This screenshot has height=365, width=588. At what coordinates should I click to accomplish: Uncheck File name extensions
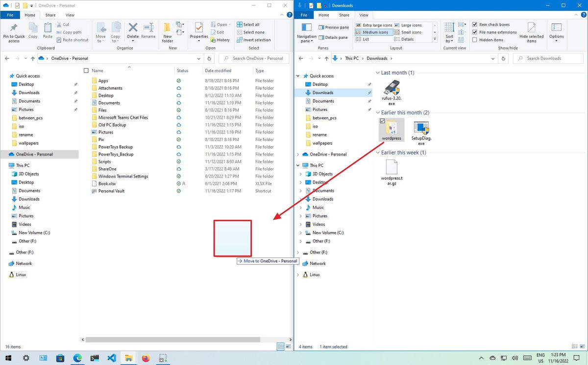pyautogui.click(x=474, y=32)
